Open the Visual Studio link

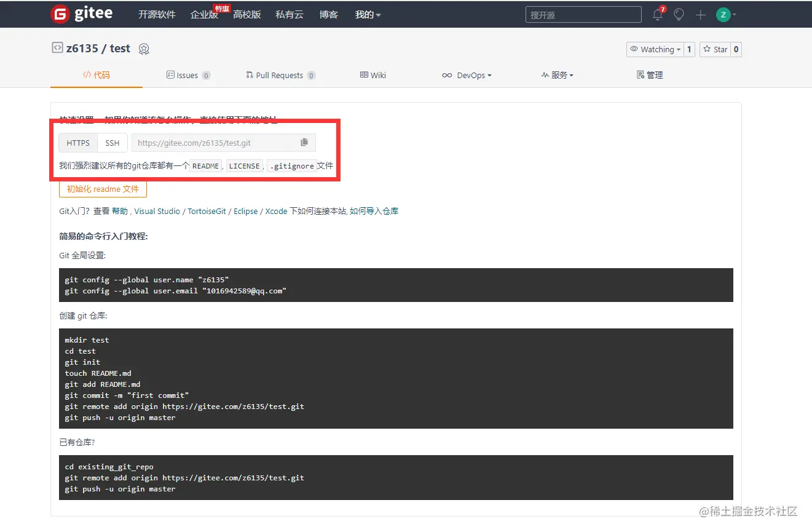tap(157, 211)
